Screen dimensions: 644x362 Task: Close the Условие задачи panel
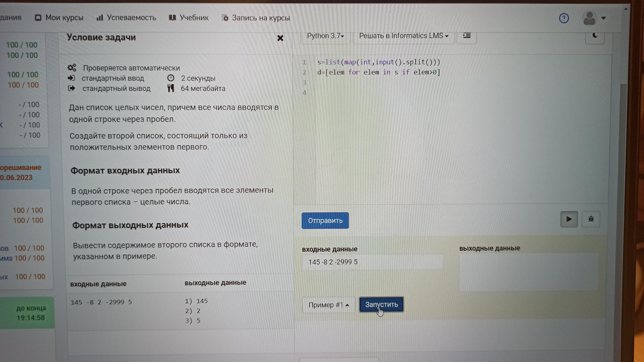coord(280,38)
